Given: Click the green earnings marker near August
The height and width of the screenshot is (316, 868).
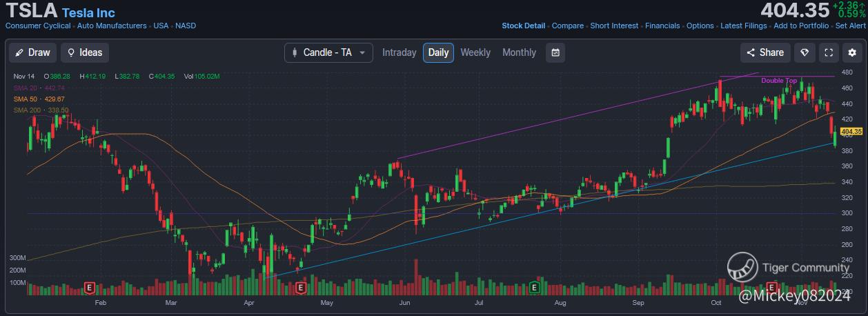Looking at the screenshot, I should tap(534, 287).
